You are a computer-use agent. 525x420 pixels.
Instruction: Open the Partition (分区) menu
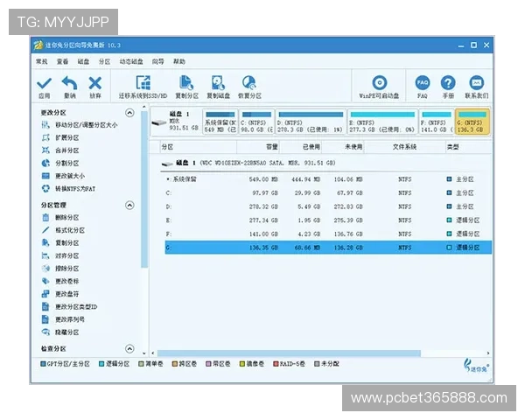[x=104, y=61]
